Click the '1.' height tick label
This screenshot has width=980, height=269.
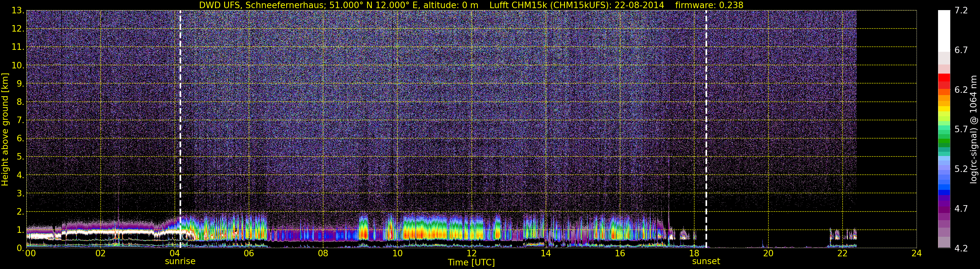[20, 230]
